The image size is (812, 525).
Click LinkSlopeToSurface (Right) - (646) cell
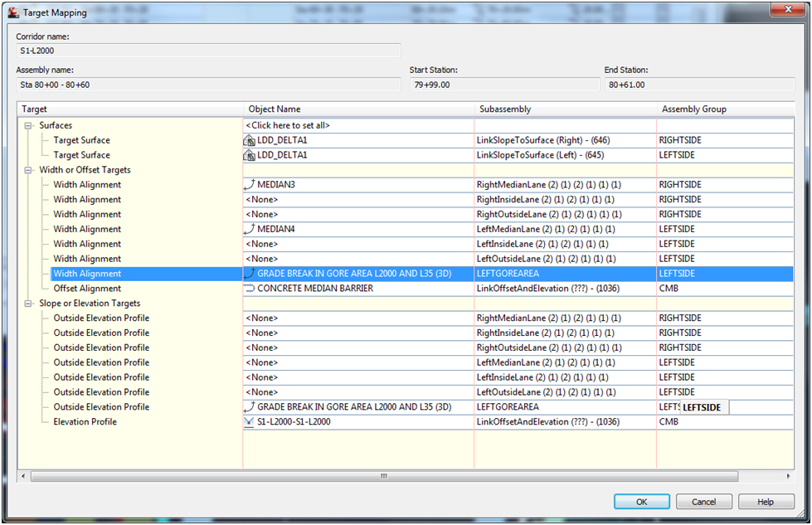pyautogui.click(x=565, y=140)
